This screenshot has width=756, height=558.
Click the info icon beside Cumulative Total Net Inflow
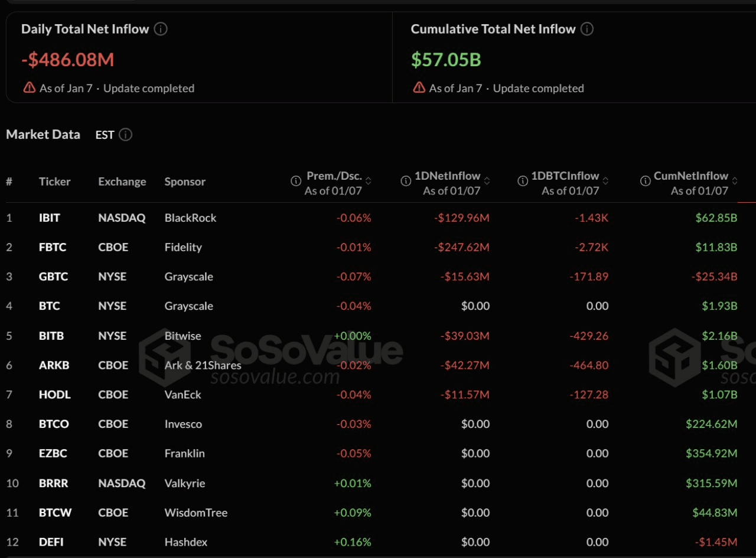587,28
